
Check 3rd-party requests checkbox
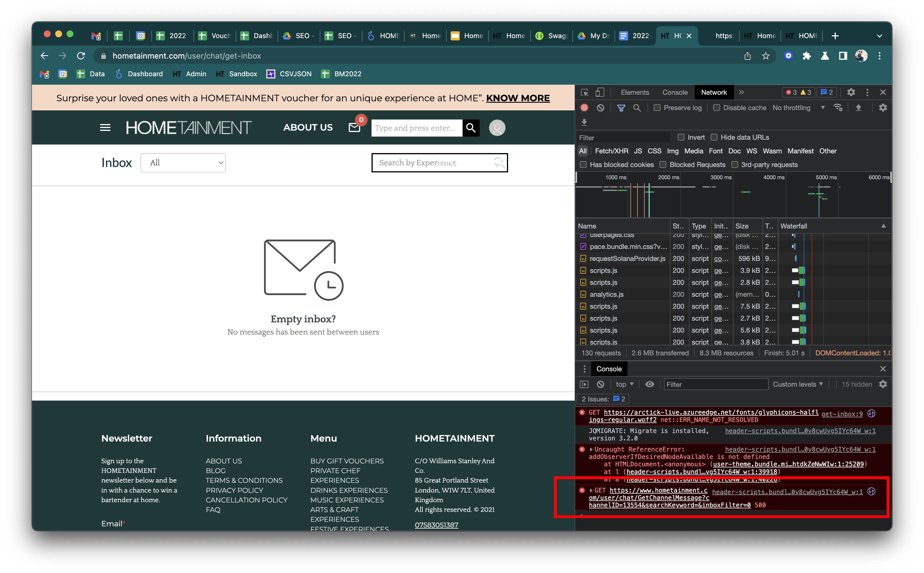coord(735,164)
